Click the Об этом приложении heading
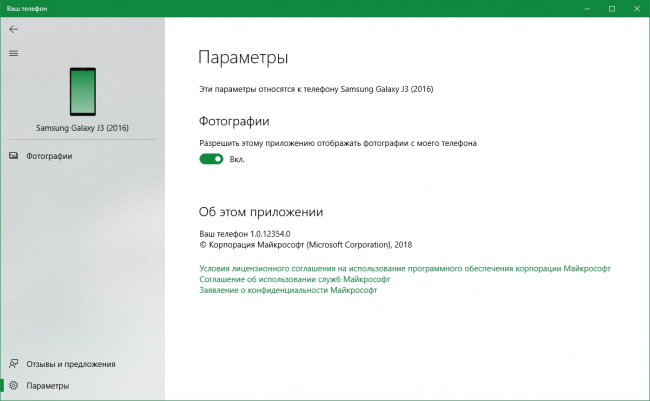The width and height of the screenshot is (650, 401). click(261, 212)
